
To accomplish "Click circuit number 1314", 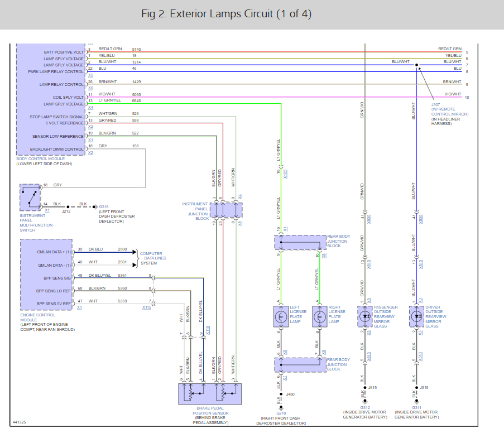I will (136, 62).
